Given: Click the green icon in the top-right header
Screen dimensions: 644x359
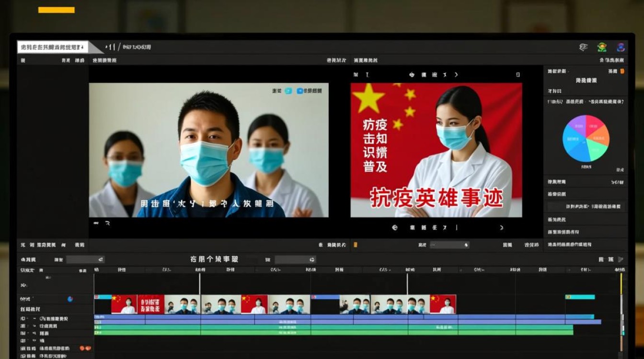Looking at the screenshot, I should click(602, 47).
